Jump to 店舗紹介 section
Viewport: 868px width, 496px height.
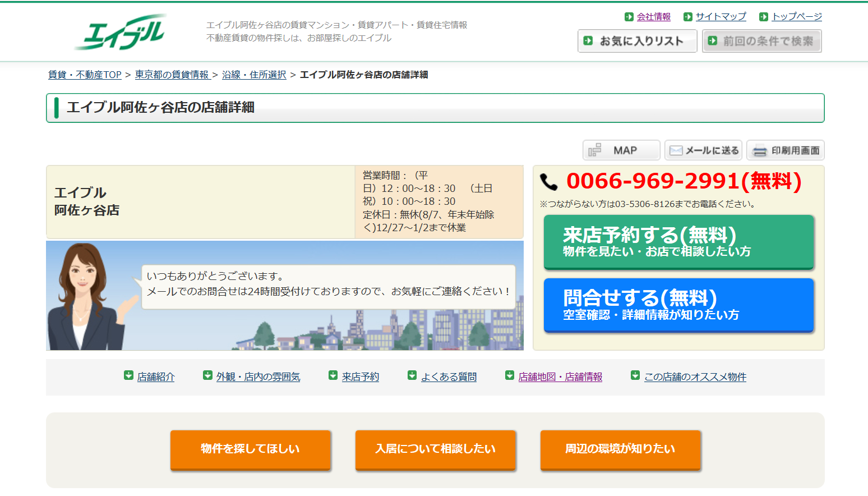pyautogui.click(x=156, y=377)
